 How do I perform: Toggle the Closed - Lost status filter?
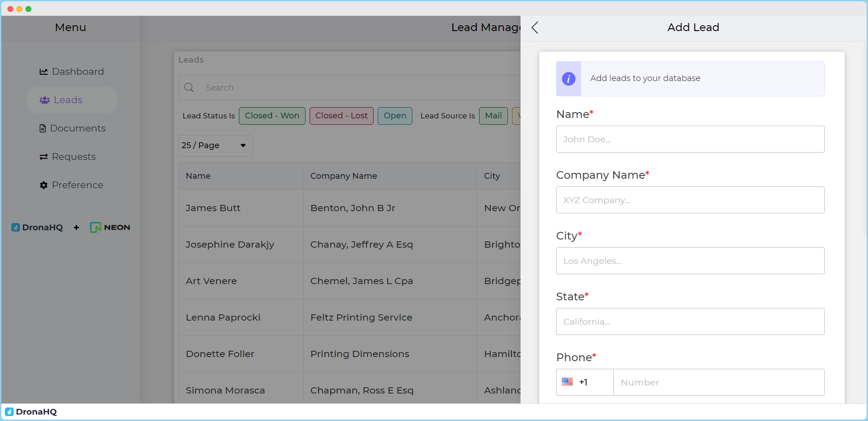[x=341, y=116]
